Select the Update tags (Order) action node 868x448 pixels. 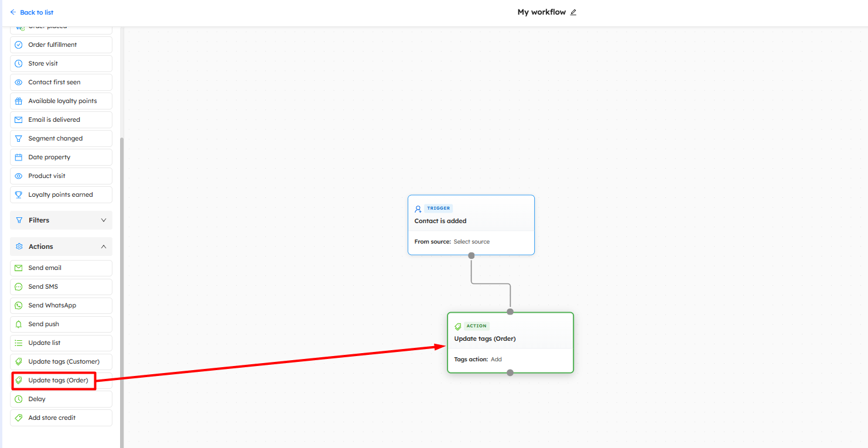[x=510, y=339]
